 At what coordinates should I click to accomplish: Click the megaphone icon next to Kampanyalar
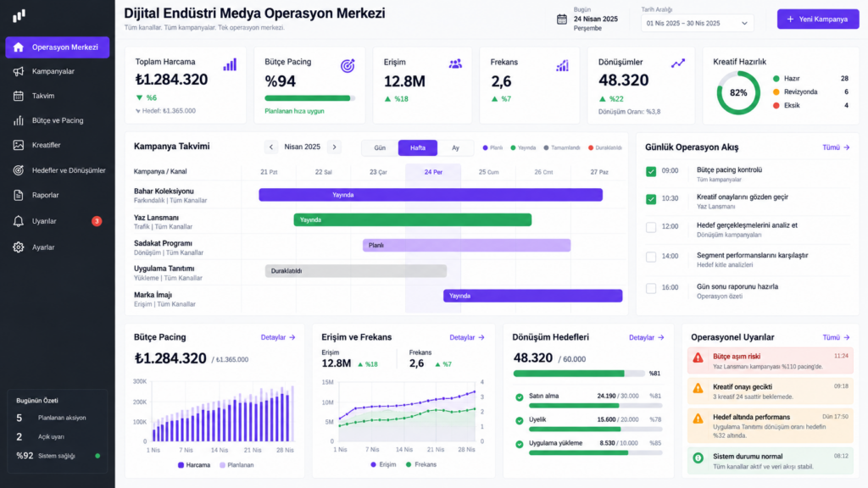[x=19, y=71]
